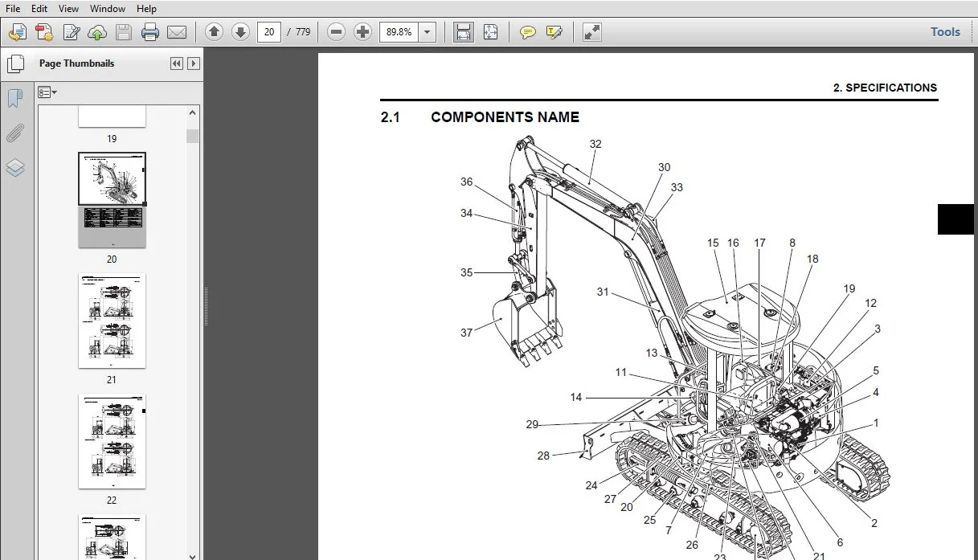The image size is (978, 560).
Task: Click the Save floppy disk icon
Action: 124,32
